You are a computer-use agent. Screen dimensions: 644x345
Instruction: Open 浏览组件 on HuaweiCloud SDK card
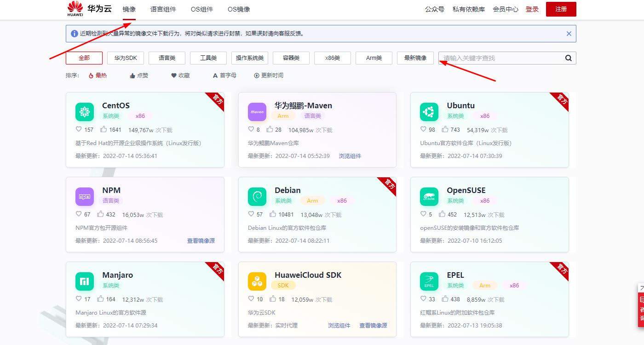tap(339, 326)
